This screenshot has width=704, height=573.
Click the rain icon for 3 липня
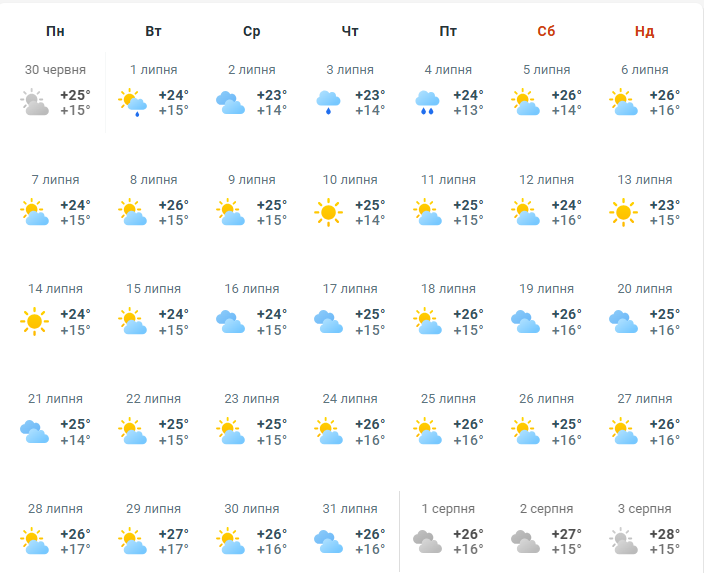(x=328, y=103)
